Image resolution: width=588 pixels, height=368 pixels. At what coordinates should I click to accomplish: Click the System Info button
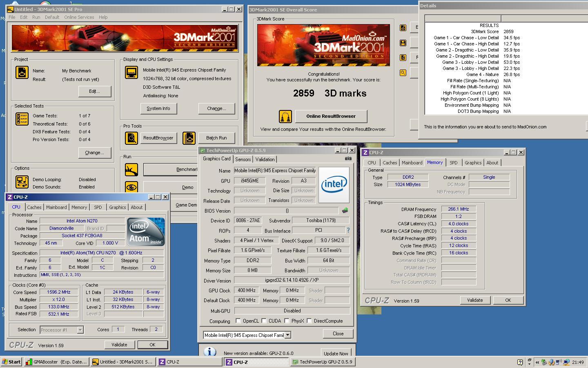coord(158,108)
